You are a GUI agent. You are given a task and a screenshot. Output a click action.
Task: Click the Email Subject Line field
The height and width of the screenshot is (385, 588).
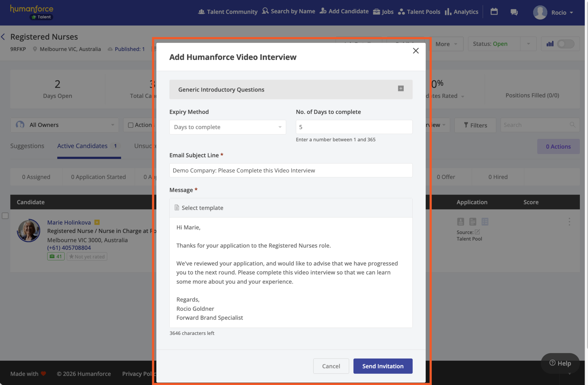pos(291,170)
